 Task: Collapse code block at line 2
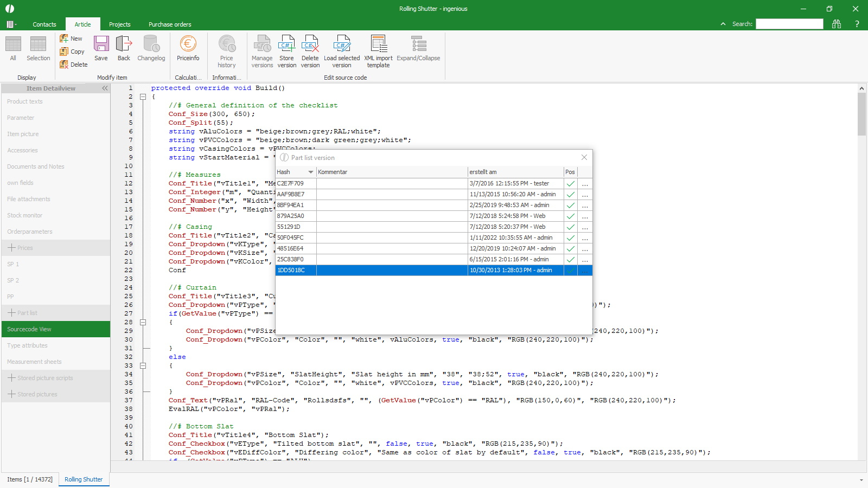pyautogui.click(x=143, y=97)
